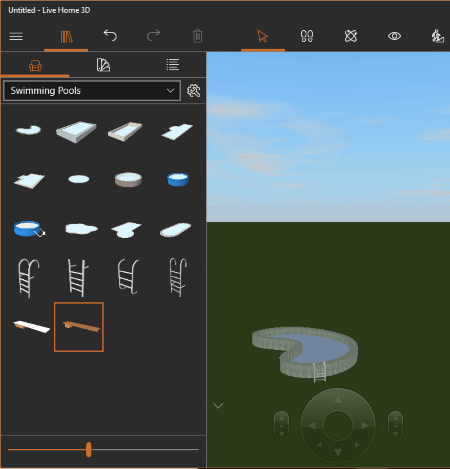Select the pool with rounded steps thumbnail
Viewport: 450px width, 469px height.
pos(126,230)
